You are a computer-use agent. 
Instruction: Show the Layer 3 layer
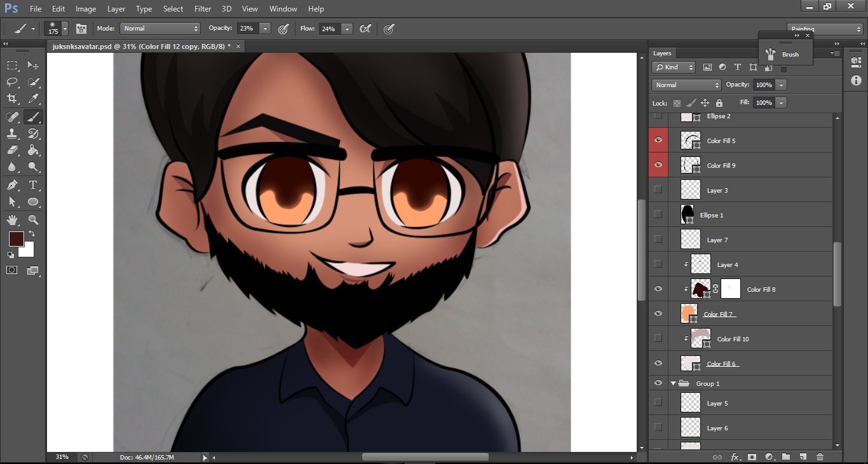658,189
